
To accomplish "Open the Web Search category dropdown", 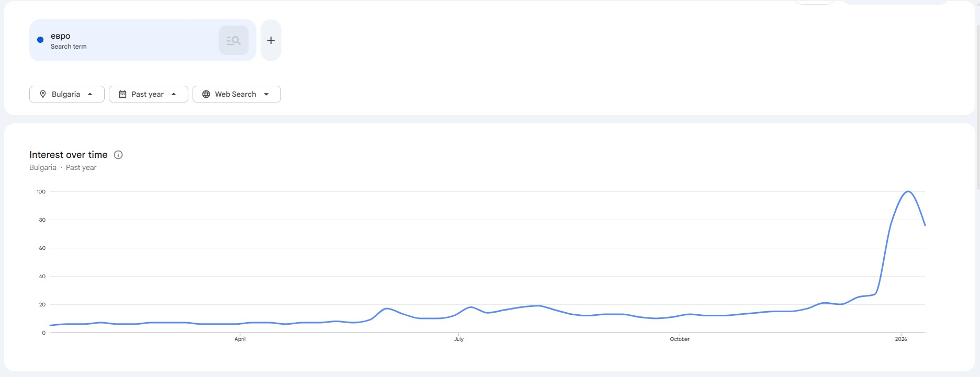I will coord(236,94).
